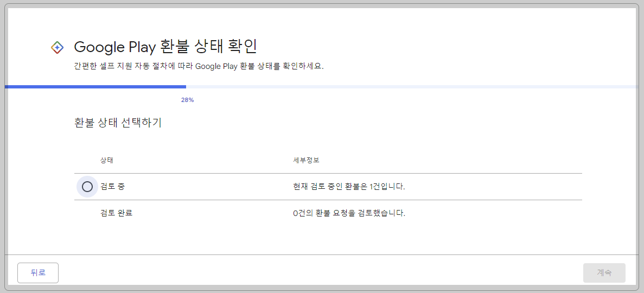Viewport: 644px width, 293px height.
Task: Click the Google Play 환불 상태 확인 title
Action: (165, 47)
